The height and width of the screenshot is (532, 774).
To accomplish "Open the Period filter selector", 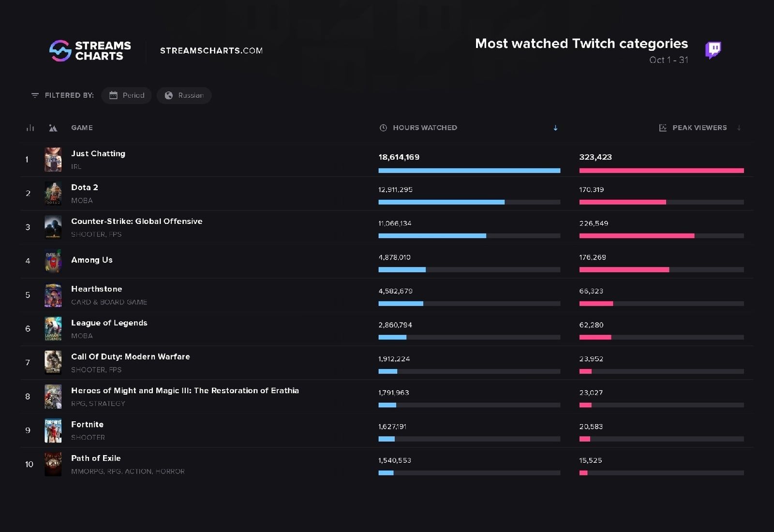I will click(126, 95).
